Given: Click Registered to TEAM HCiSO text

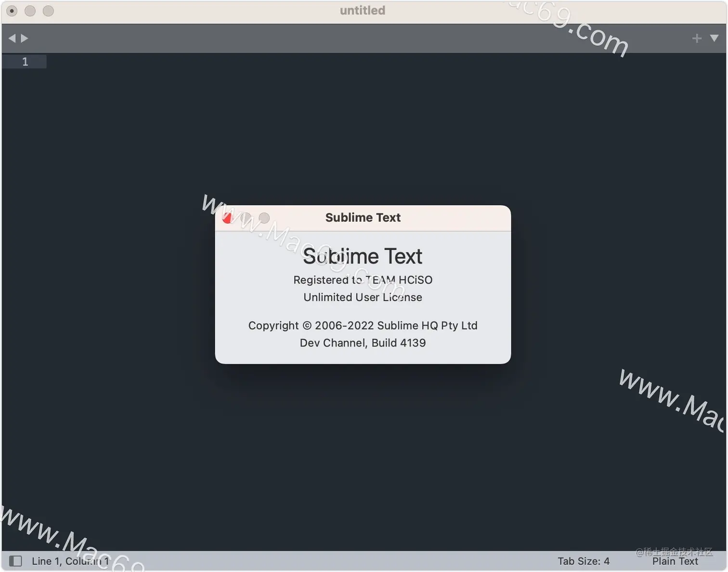Looking at the screenshot, I should pyautogui.click(x=363, y=280).
